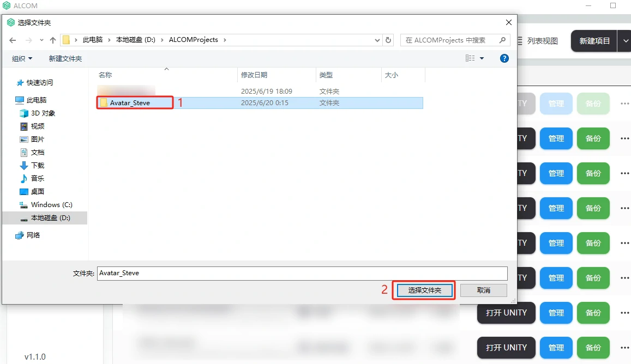This screenshot has width=631, height=364.
Task: Select Windows (C:) drive
Action: tap(51, 205)
